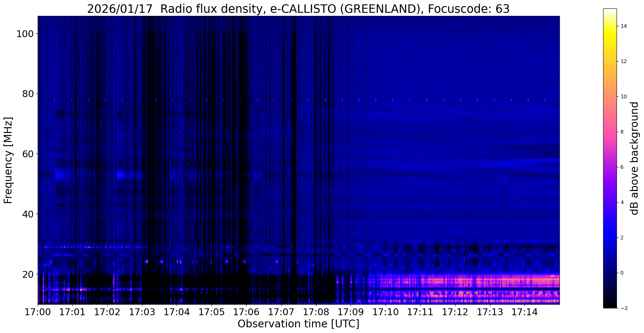Click the 80 MHz frequency tick label

point(28,94)
